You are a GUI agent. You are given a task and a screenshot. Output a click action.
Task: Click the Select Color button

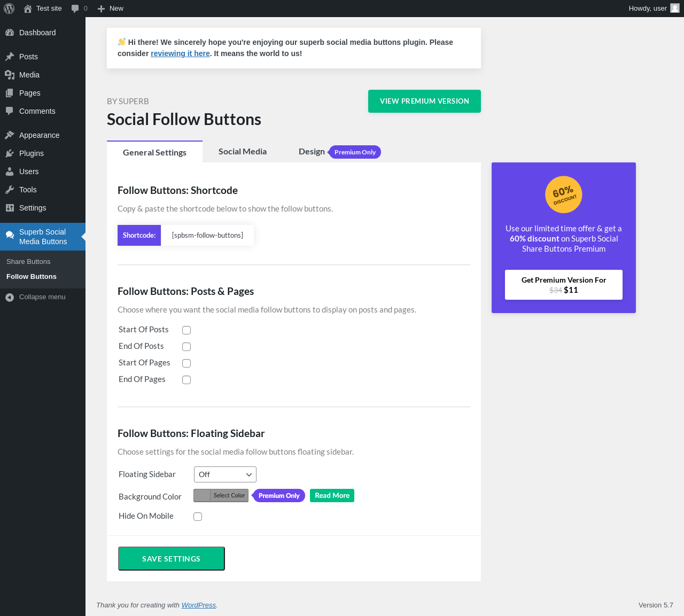coord(229,495)
